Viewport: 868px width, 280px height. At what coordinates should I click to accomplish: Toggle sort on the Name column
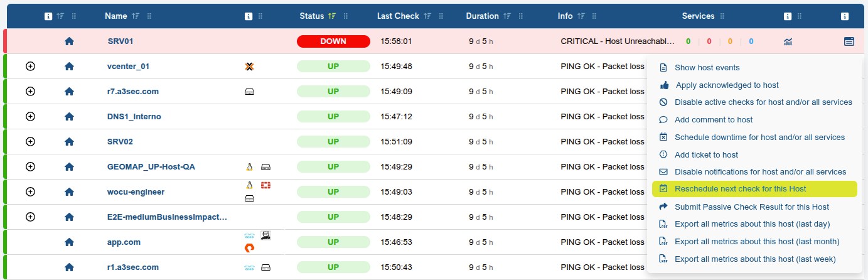pyautogui.click(x=135, y=16)
